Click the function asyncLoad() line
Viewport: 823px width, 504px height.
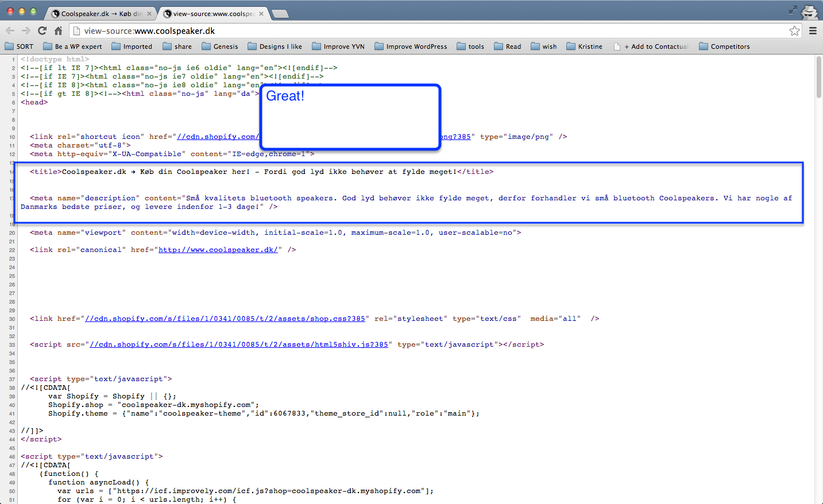coord(99,482)
